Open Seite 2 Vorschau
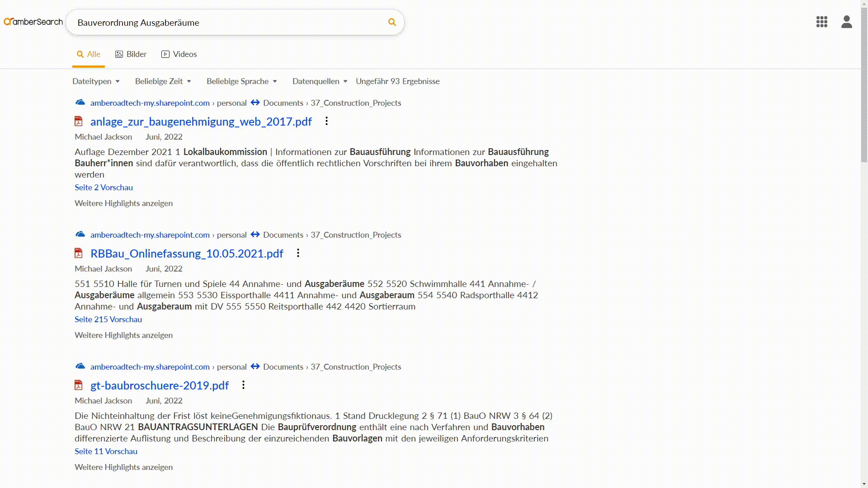The image size is (868, 488). click(104, 187)
